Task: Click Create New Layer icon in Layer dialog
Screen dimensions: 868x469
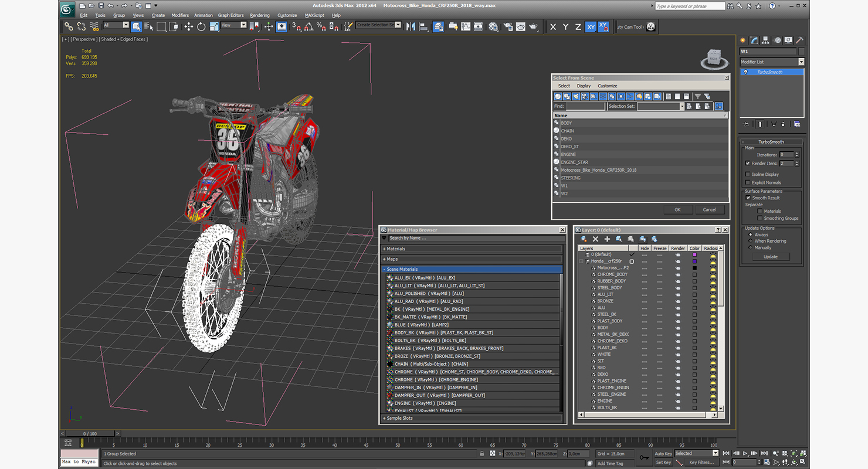Action: coord(584,239)
